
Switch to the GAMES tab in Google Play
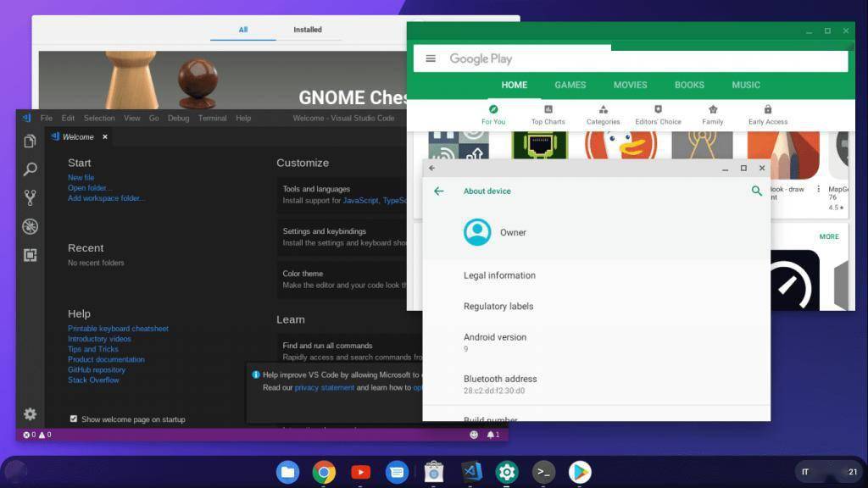pyautogui.click(x=570, y=85)
